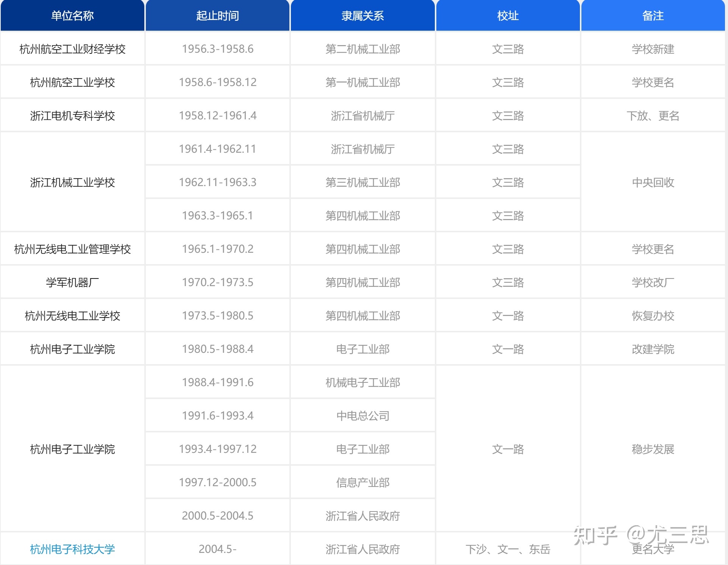Click the 下沙、文一、东岳 campus cell
The image size is (728, 565).
pyautogui.click(x=508, y=549)
